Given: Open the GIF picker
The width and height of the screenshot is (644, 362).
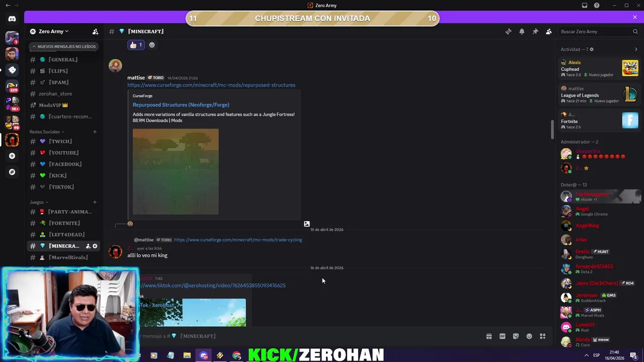Looking at the screenshot, I should (x=502, y=336).
